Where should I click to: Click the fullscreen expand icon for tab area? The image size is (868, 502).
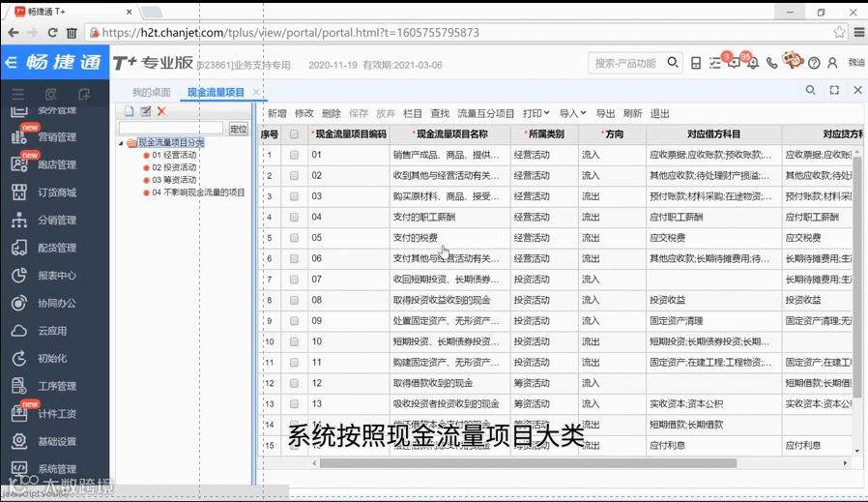(834, 90)
